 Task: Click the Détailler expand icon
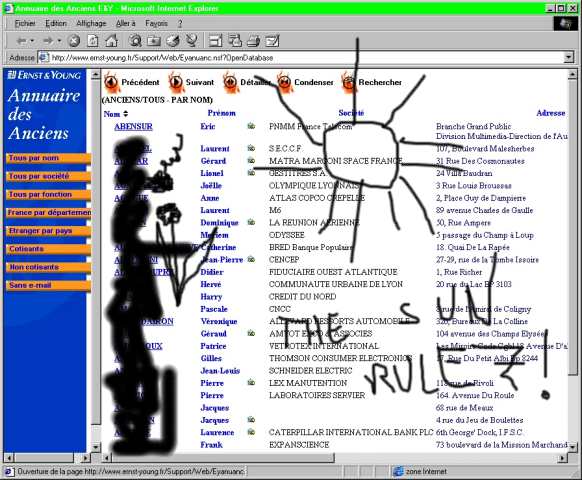(230, 82)
